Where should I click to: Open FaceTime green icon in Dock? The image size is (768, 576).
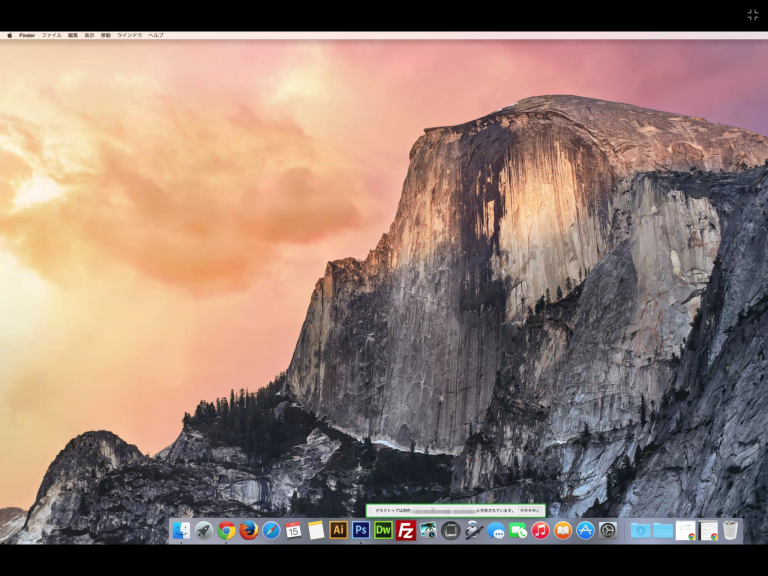[x=518, y=530]
